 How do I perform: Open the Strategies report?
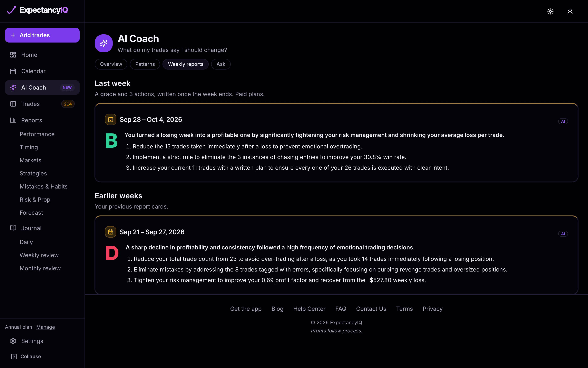33,173
